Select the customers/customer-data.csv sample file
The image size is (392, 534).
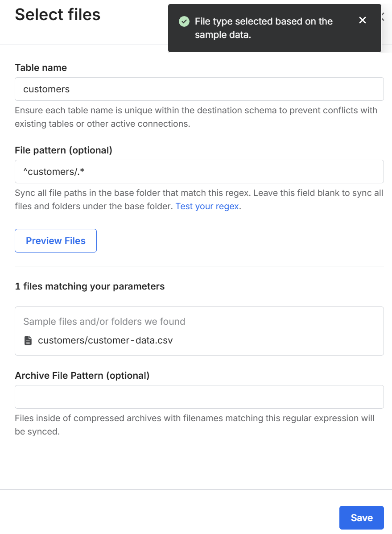coord(105,341)
